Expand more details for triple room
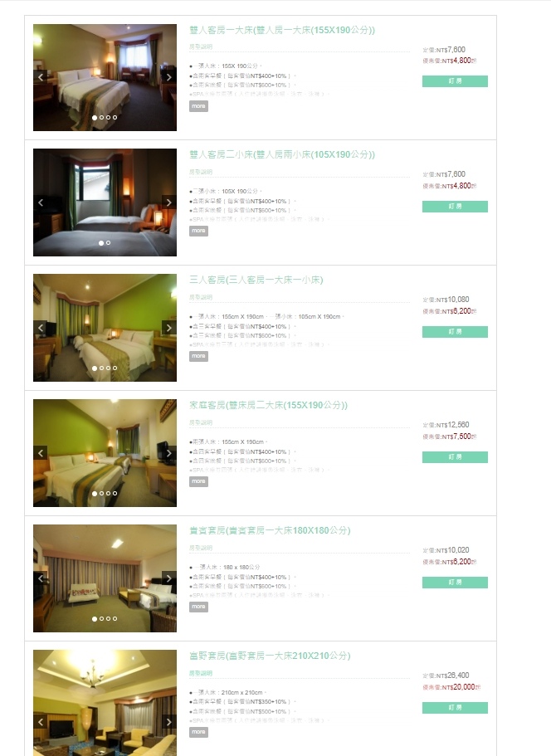The height and width of the screenshot is (756, 551). pyautogui.click(x=198, y=356)
